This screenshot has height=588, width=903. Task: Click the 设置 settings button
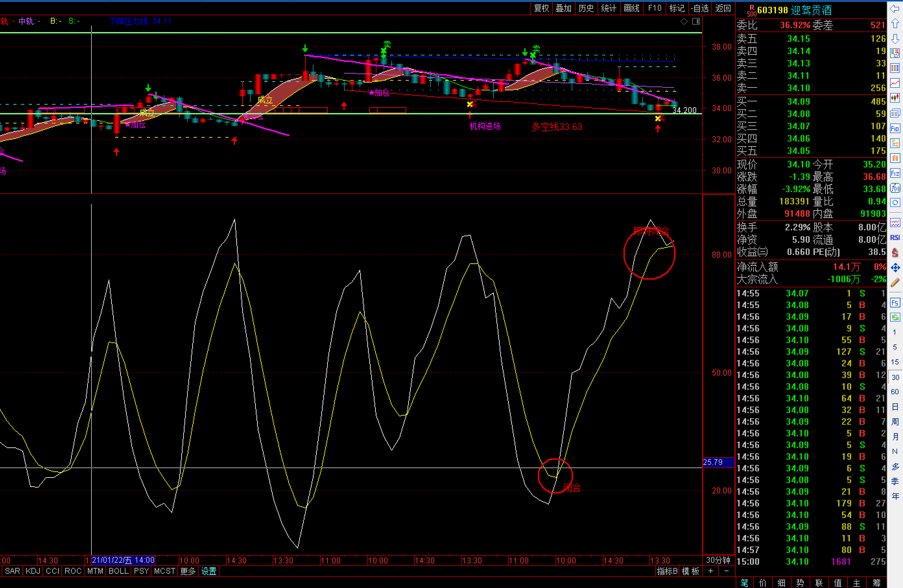tap(209, 571)
